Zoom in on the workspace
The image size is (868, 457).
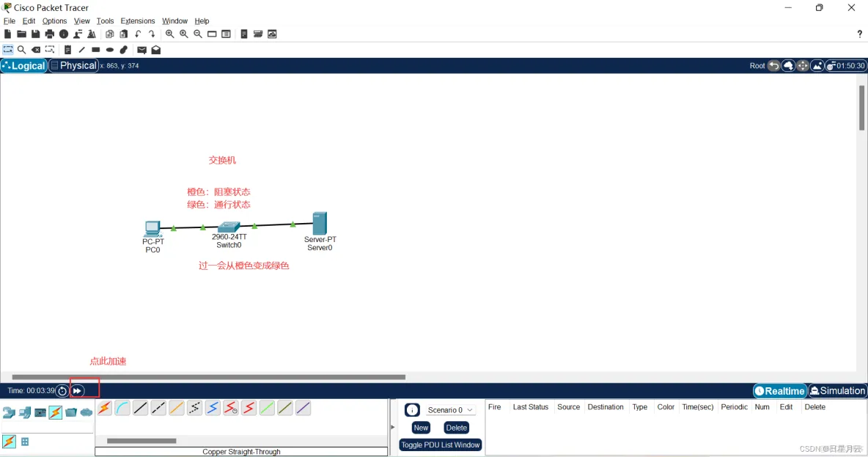pyautogui.click(x=170, y=34)
